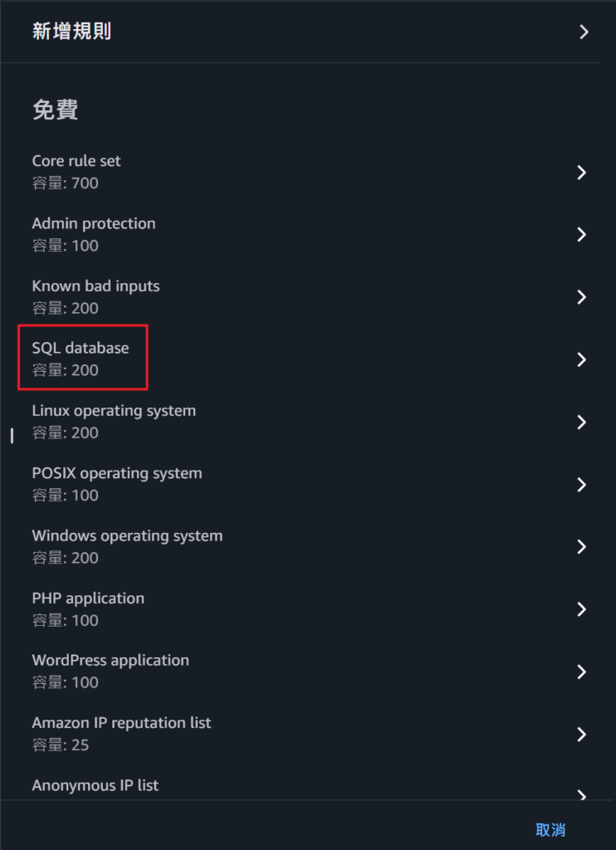Open Core rule set chevron arrow
616x850 pixels.
coord(582,173)
